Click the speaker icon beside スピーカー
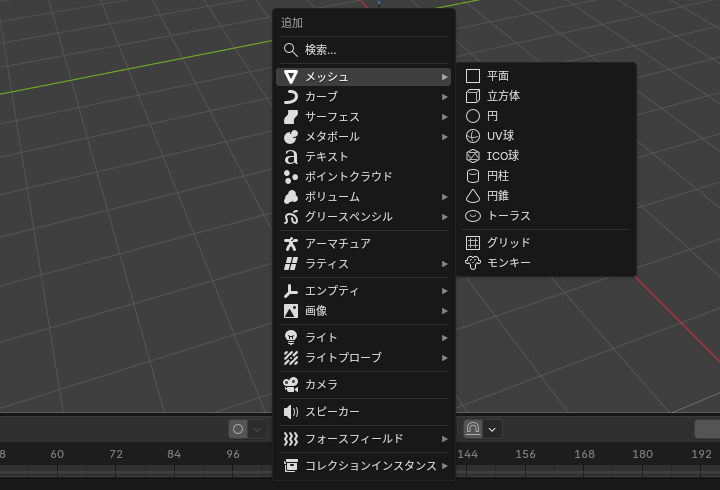This screenshot has height=490, width=720. 291,412
